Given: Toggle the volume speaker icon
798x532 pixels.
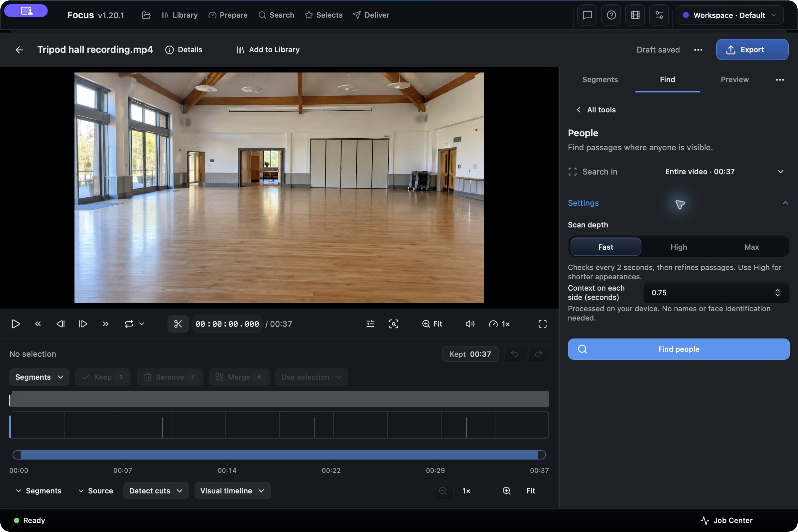Looking at the screenshot, I should pyautogui.click(x=470, y=324).
